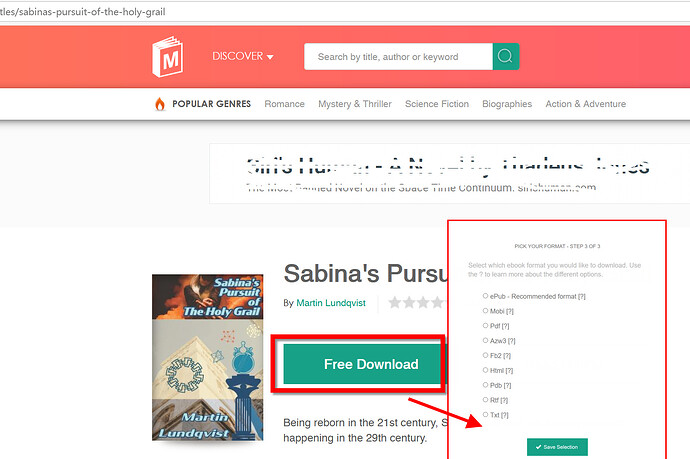690x459 pixels.
Task: Select the Txt format option
Action: 485,415
